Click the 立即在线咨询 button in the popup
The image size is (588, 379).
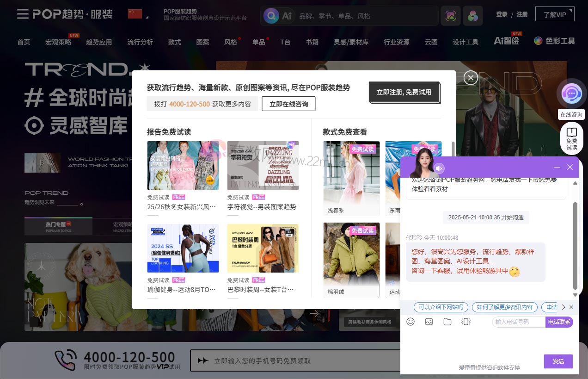click(288, 104)
